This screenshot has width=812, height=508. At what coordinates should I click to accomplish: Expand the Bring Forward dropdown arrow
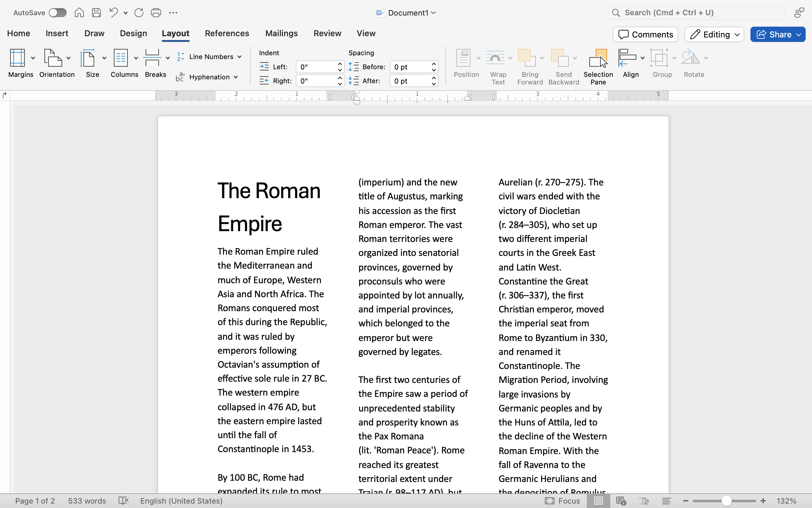[542, 58]
